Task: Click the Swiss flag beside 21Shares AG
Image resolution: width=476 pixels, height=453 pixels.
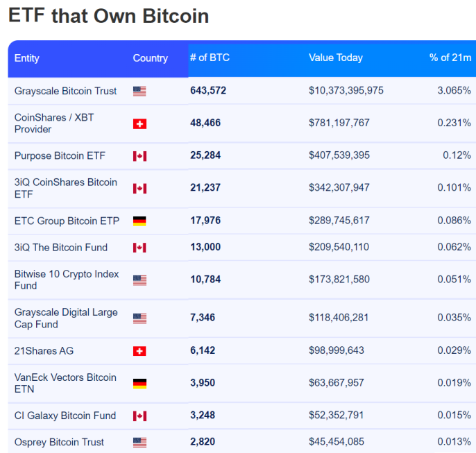Action: [x=139, y=351]
